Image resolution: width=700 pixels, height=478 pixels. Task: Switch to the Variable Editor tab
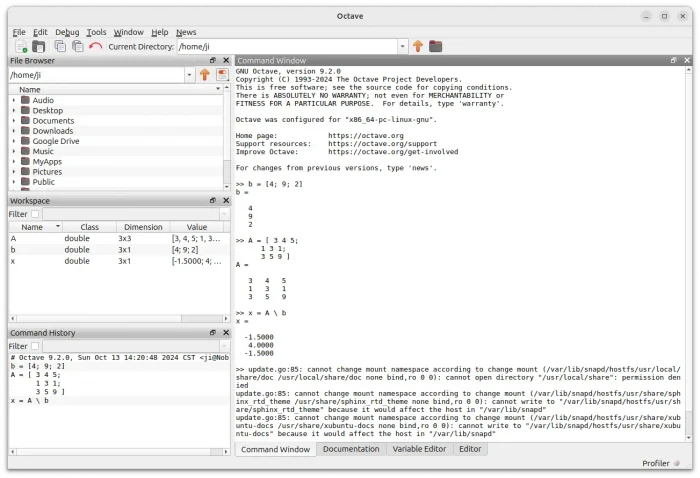point(419,449)
